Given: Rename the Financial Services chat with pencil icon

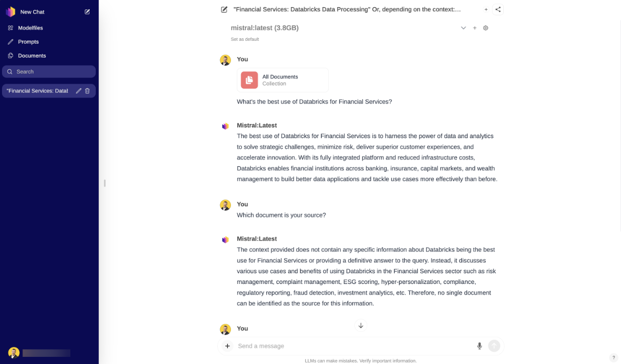Looking at the screenshot, I should pos(79,91).
